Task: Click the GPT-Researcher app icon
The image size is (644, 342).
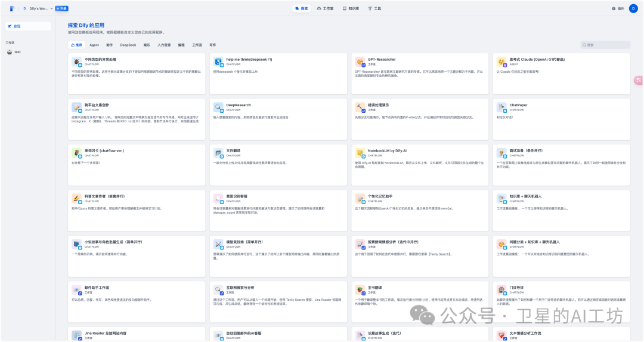Action: [360, 62]
